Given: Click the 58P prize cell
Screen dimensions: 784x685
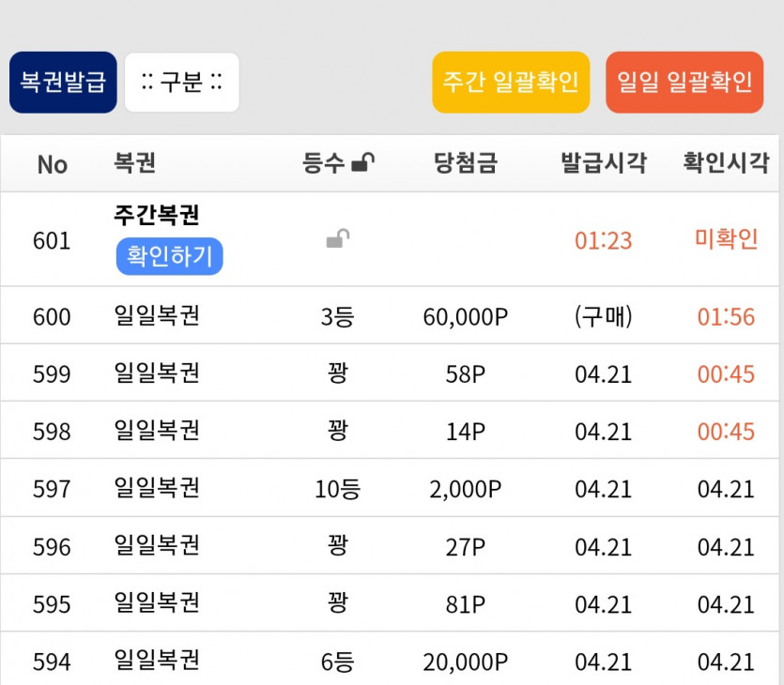Looking at the screenshot, I should click(466, 374).
